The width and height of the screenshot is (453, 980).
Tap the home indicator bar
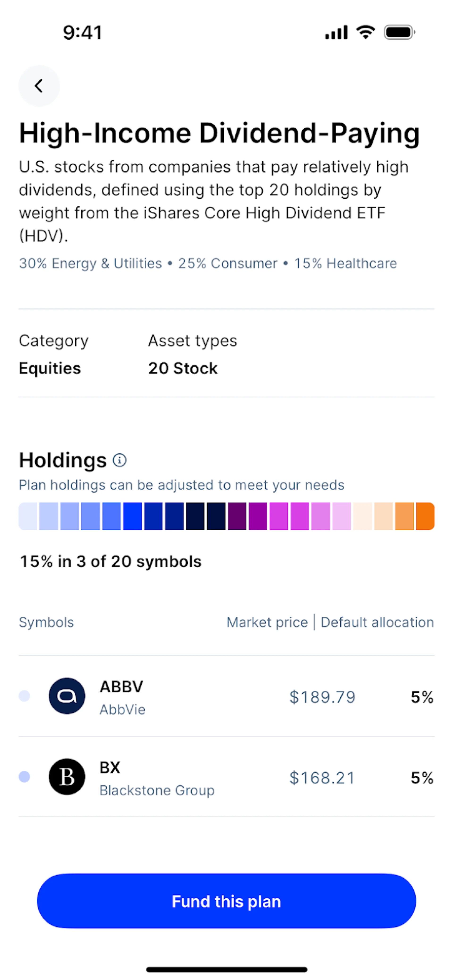click(227, 969)
